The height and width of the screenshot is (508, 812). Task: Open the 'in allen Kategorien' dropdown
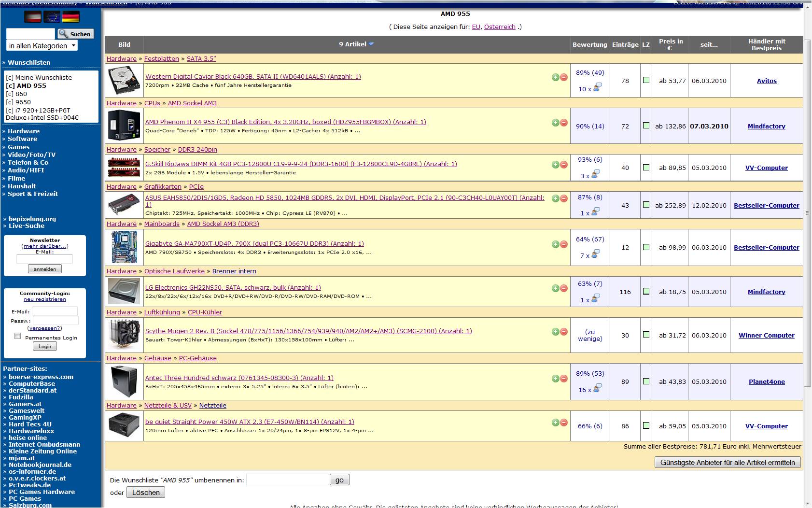42,46
